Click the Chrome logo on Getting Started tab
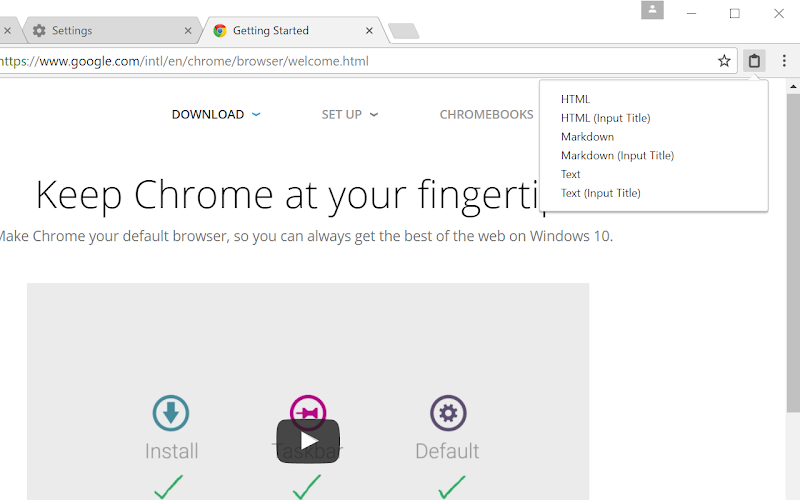Screen dimensions: 800x500 coord(220,31)
